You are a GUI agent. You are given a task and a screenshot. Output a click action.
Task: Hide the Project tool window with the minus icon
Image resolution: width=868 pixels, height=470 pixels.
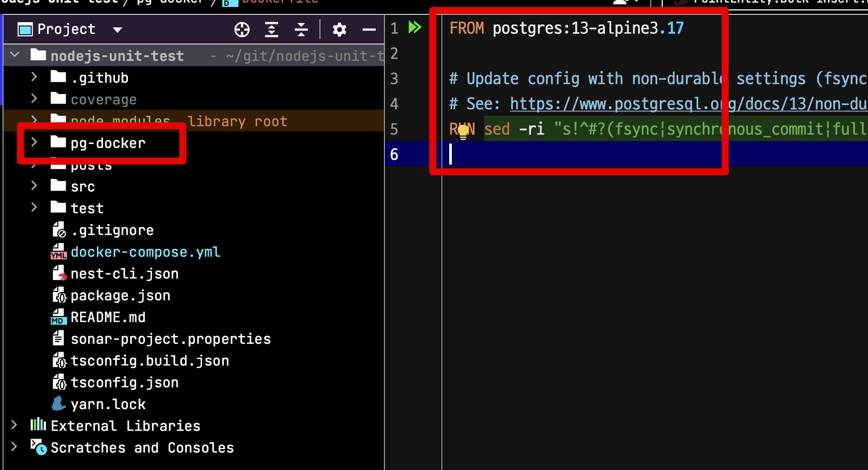pos(369,30)
